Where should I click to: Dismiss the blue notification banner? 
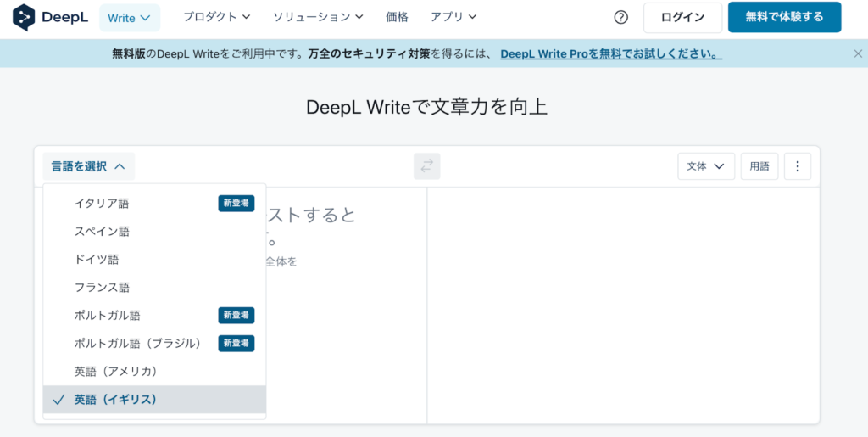pyautogui.click(x=858, y=53)
